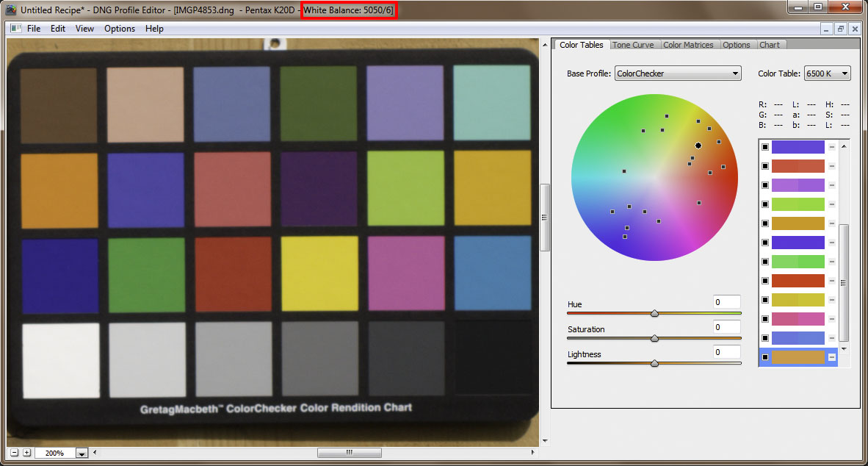Select the Color Tables tab
The image size is (868, 466).
[582, 45]
